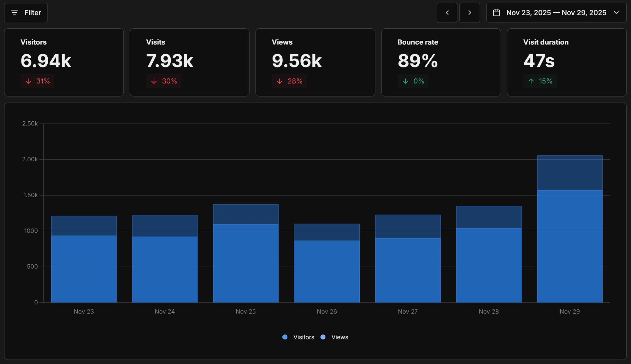The height and width of the screenshot is (364, 631).
Task: Click the calendar icon in date picker
Action: (496, 13)
